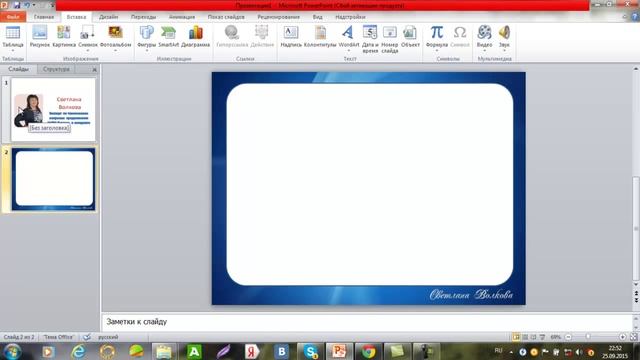Expand the Фотоальбом dropdown arrow
Image resolution: width=640 pixels, height=360 pixels.
116,51
